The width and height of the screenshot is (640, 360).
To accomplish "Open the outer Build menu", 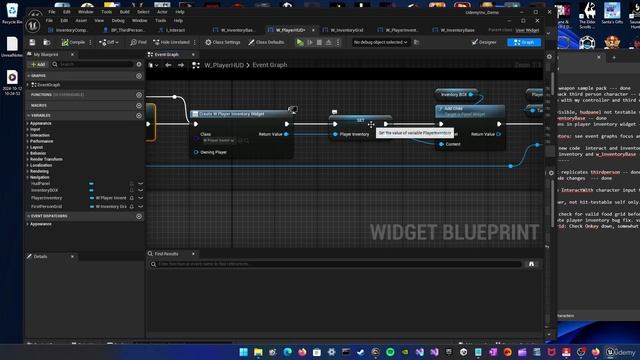I will point(124,12).
